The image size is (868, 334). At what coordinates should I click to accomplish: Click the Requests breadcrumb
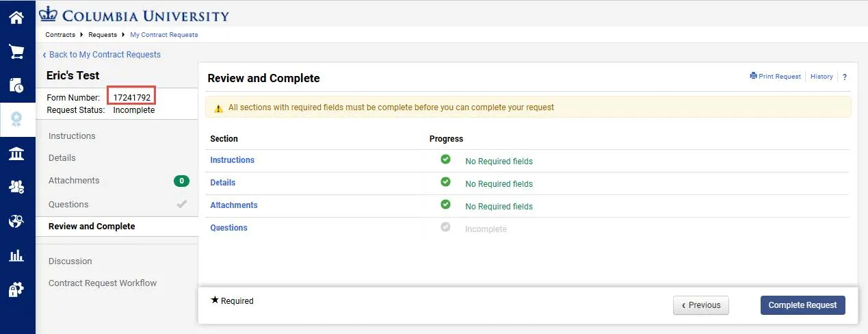pos(103,34)
